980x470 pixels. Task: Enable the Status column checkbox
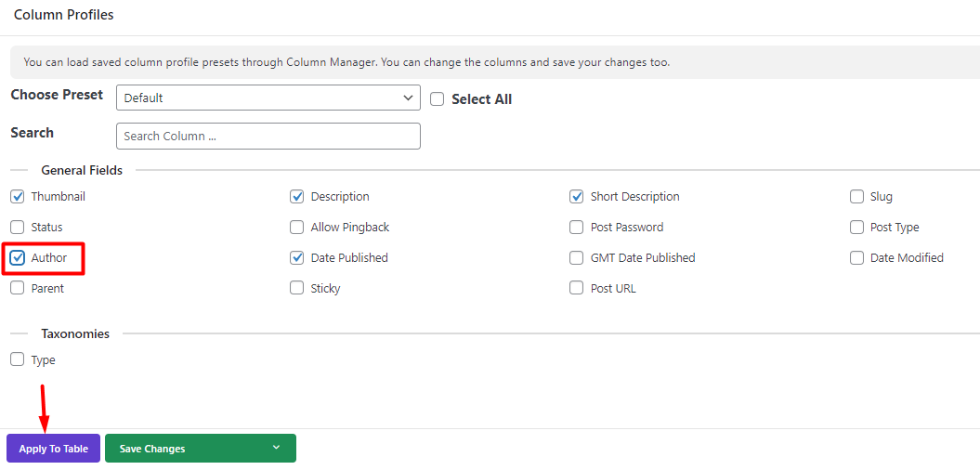click(x=18, y=228)
